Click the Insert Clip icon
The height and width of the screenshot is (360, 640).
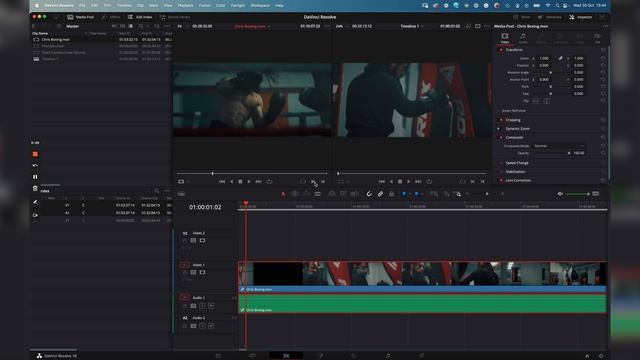pos(332,194)
